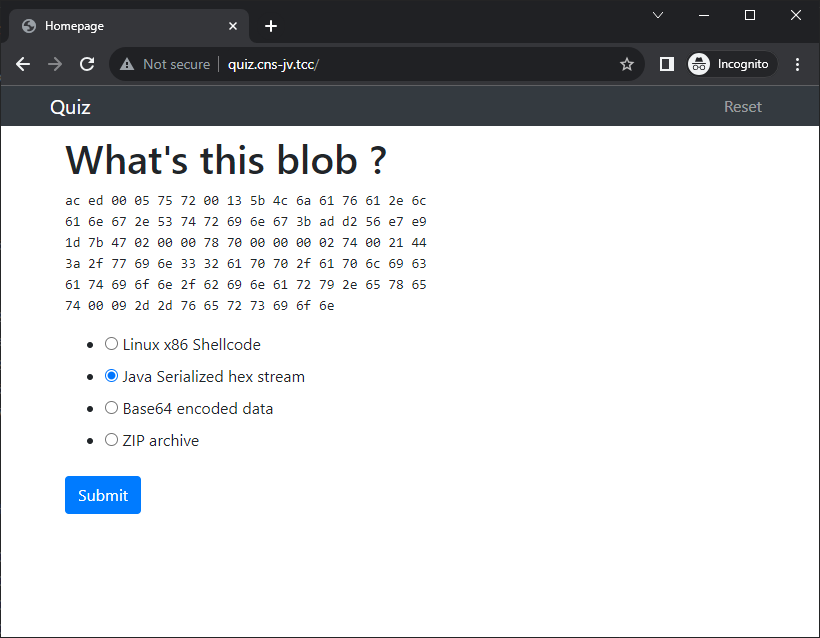Screen dimensions: 820x638
Task: Expand the tab search chevron
Action: (658, 15)
